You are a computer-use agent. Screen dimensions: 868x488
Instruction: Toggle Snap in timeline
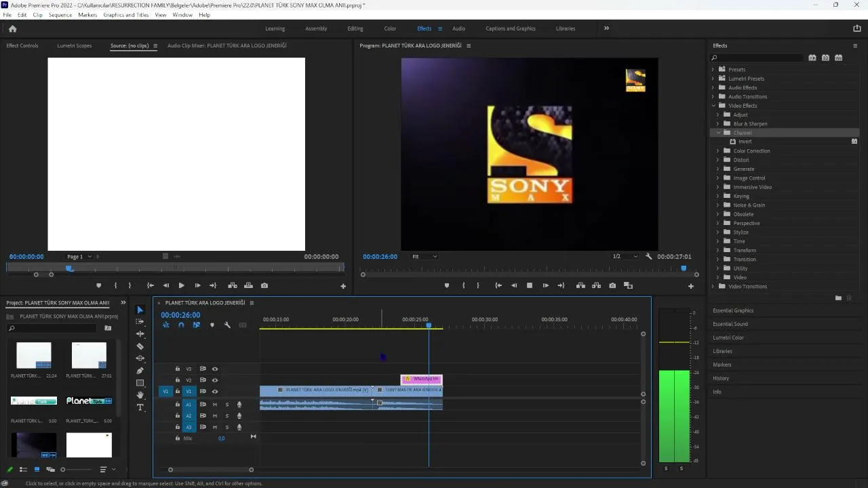(x=181, y=325)
